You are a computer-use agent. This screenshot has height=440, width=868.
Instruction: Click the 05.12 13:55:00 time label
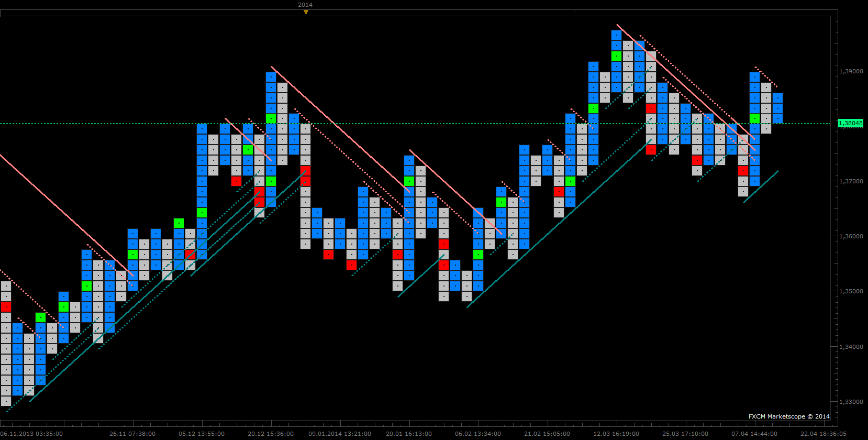pos(202,434)
